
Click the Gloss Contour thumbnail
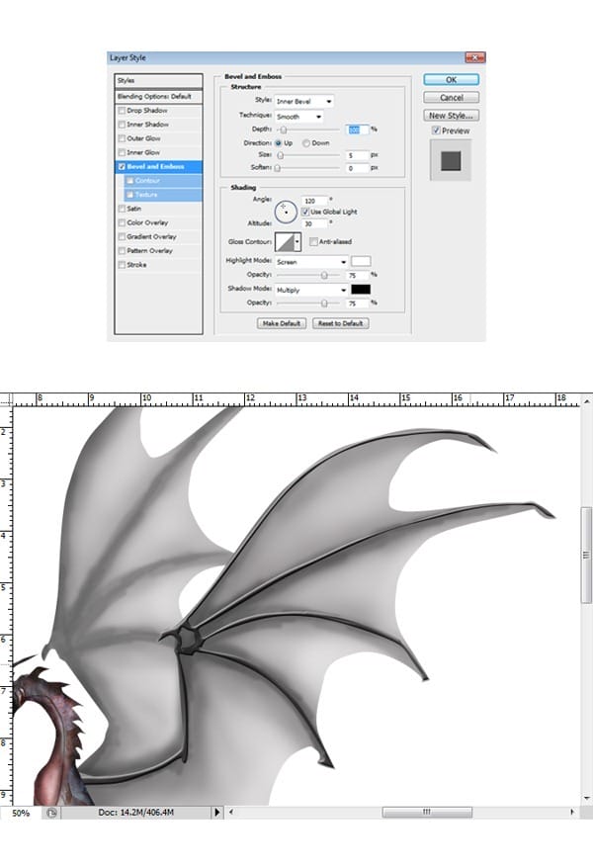[x=285, y=242]
